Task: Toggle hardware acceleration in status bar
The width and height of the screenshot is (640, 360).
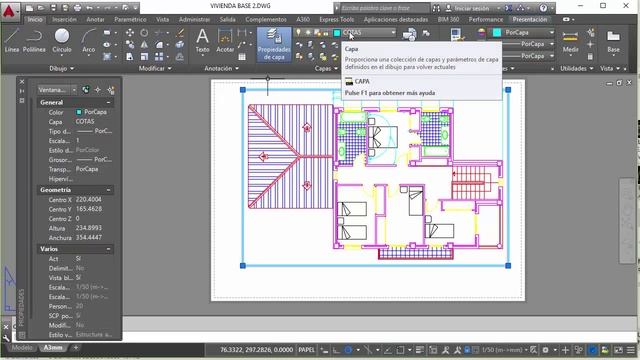Action: [x=592, y=350]
